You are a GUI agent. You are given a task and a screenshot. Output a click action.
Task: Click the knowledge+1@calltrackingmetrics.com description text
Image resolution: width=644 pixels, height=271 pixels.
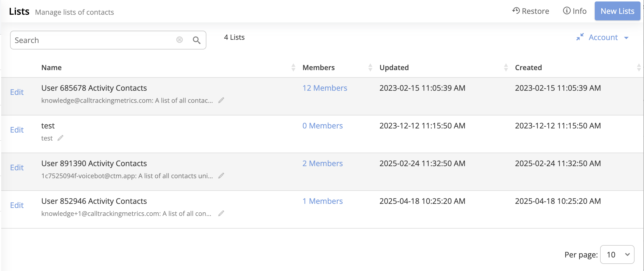(x=126, y=214)
